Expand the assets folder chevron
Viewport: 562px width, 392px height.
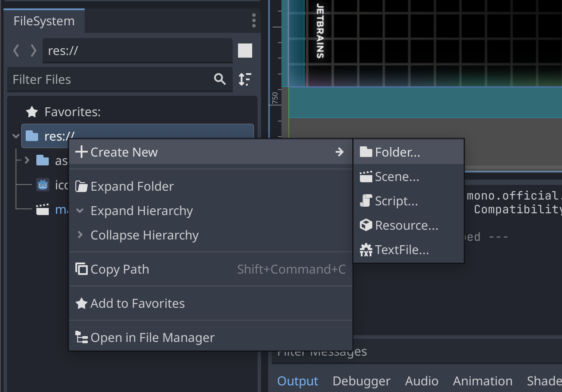[x=26, y=161]
